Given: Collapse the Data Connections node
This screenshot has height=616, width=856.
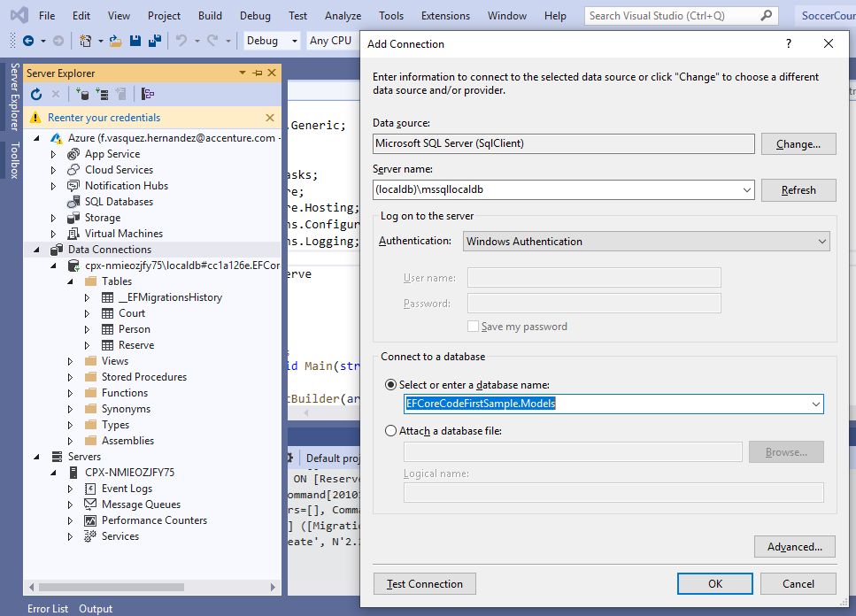Looking at the screenshot, I should (x=36, y=250).
